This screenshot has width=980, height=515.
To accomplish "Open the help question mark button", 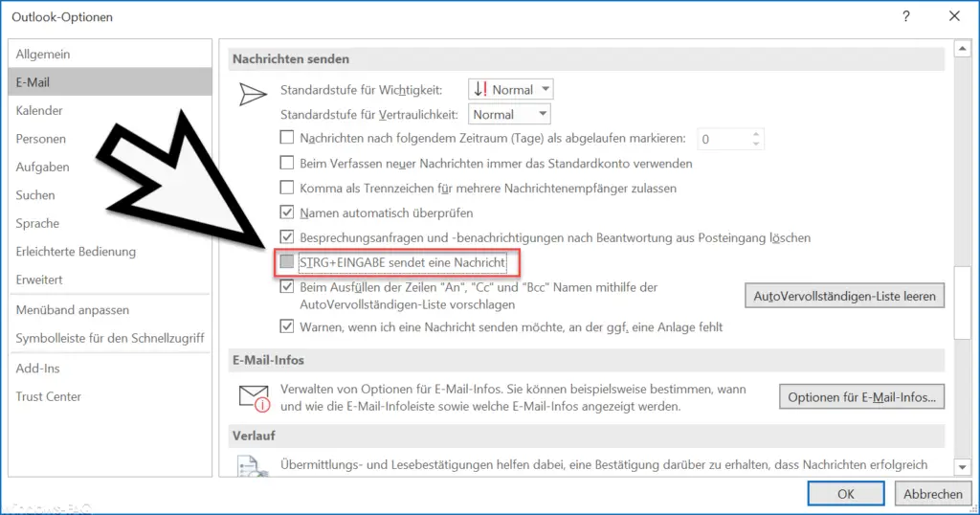I will (905, 17).
